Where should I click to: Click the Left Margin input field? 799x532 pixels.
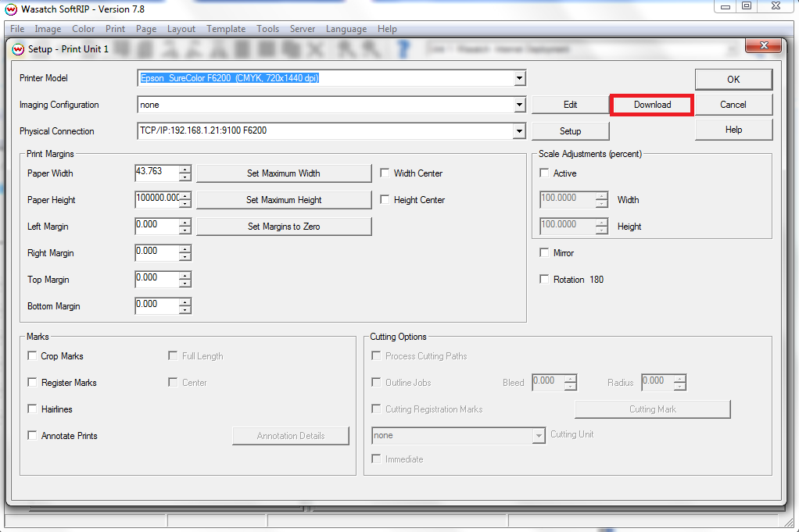[x=157, y=226]
